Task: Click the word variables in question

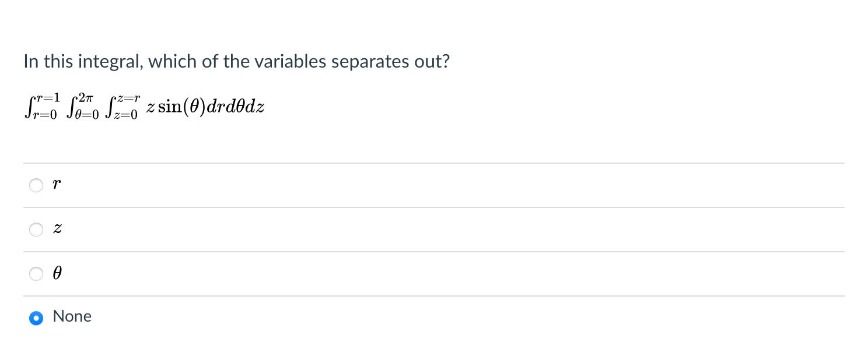Action: 288,62
